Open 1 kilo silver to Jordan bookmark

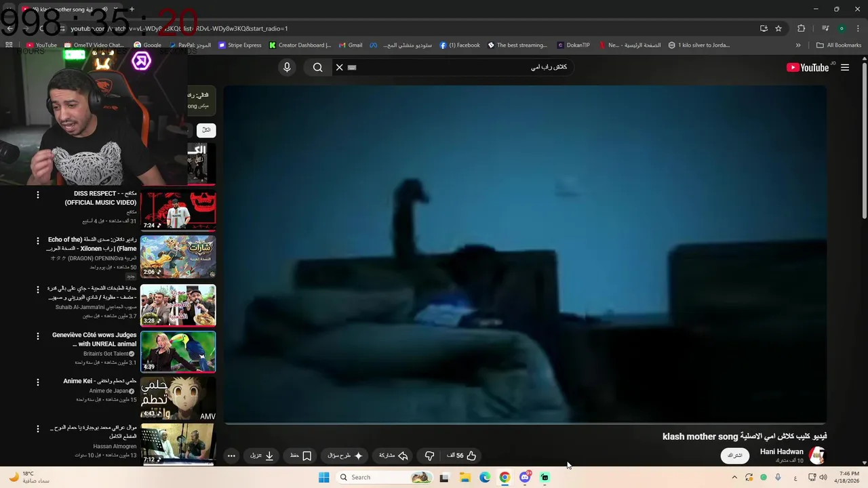[699, 45]
